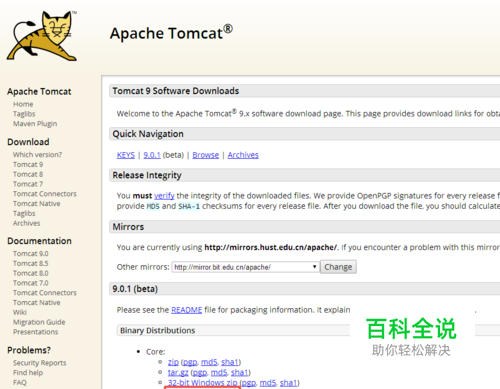Open Tomcat Native under Documentation
The height and width of the screenshot is (389, 500).
tap(37, 303)
